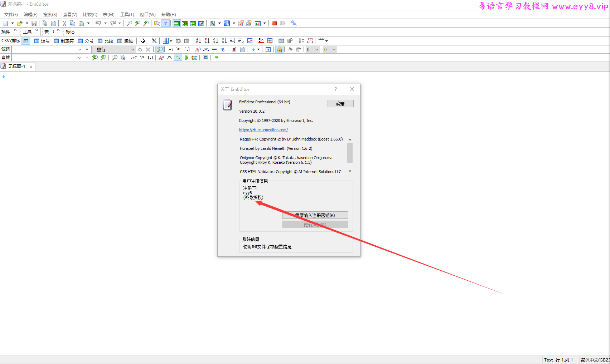Screen dimensions: 610x364
Task: Click Sort Z to A icon
Action: point(207,41)
